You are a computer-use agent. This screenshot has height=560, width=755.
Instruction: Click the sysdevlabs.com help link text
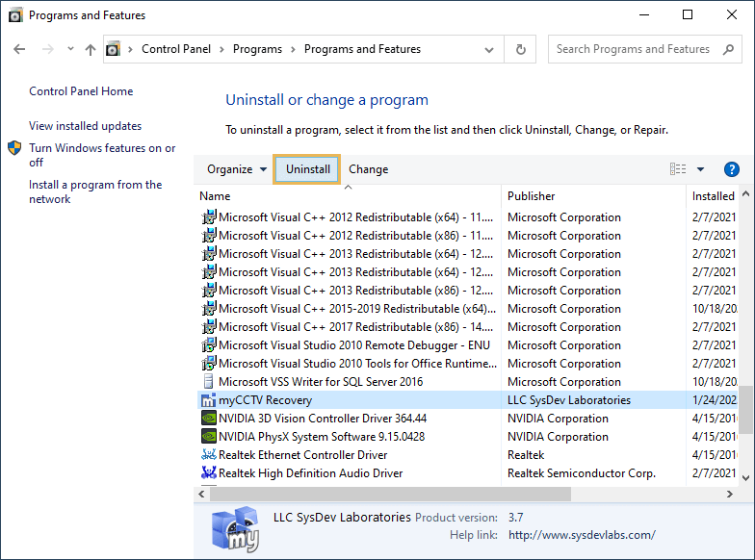582,535
